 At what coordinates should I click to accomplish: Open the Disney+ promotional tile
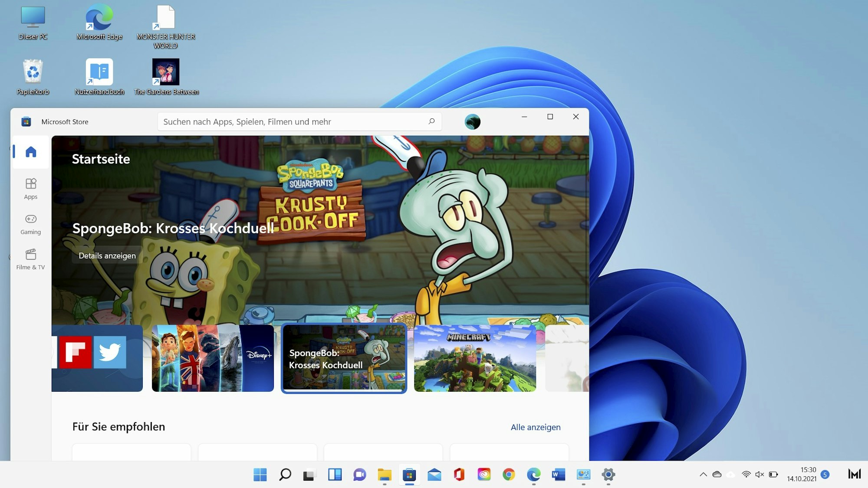pos(213,358)
